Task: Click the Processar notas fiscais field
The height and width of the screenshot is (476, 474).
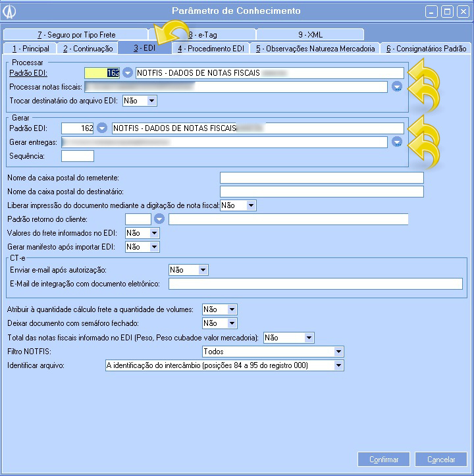Action: [236, 87]
